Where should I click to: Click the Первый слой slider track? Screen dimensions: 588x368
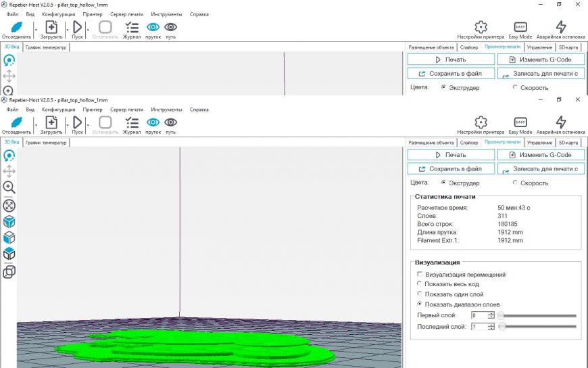pyautogui.click(x=537, y=315)
